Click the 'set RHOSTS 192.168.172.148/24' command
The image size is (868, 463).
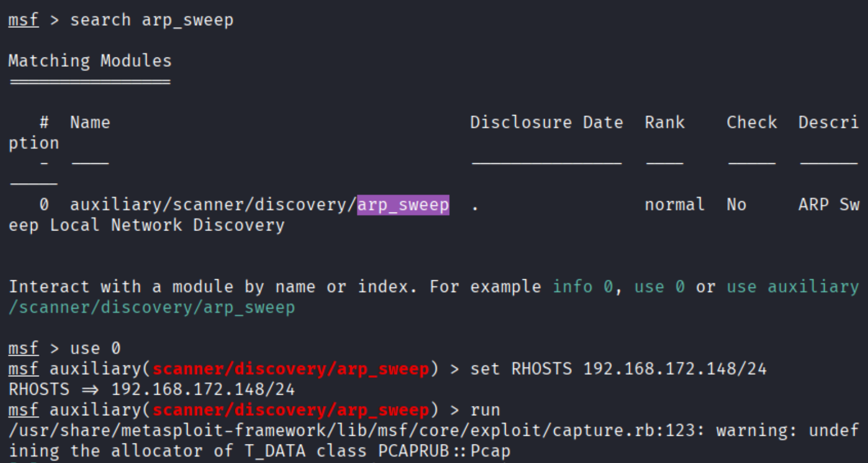pos(618,369)
